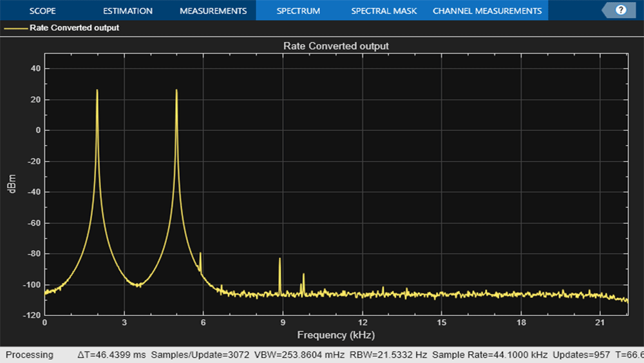The image size is (644, 363).
Task: Click the yellow line sample in legend
Action: [x=15, y=28]
